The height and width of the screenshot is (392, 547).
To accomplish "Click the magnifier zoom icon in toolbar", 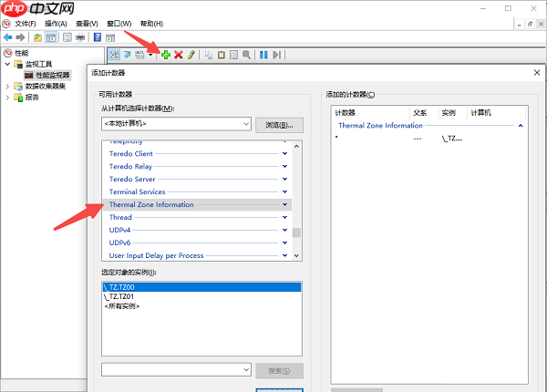I will coord(246,55).
